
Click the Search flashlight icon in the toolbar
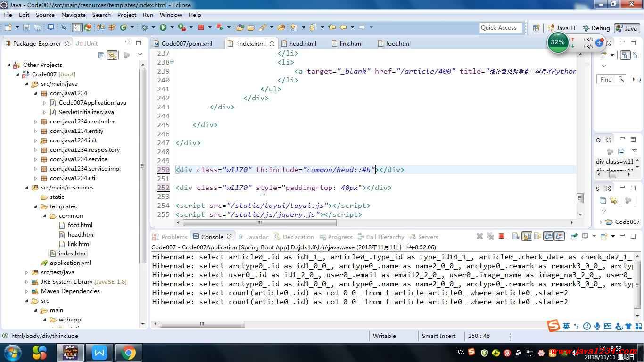tap(262, 27)
